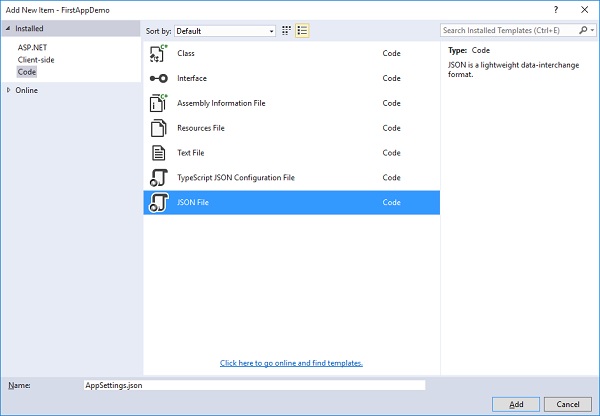Select Client-side category in tree
600x416 pixels.
pyautogui.click(x=36, y=60)
